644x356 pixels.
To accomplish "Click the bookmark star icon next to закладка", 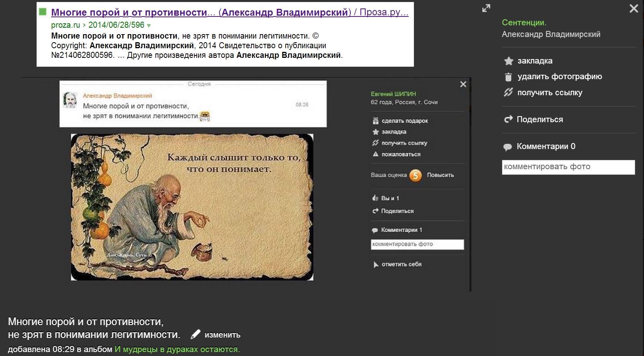I will (509, 61).
